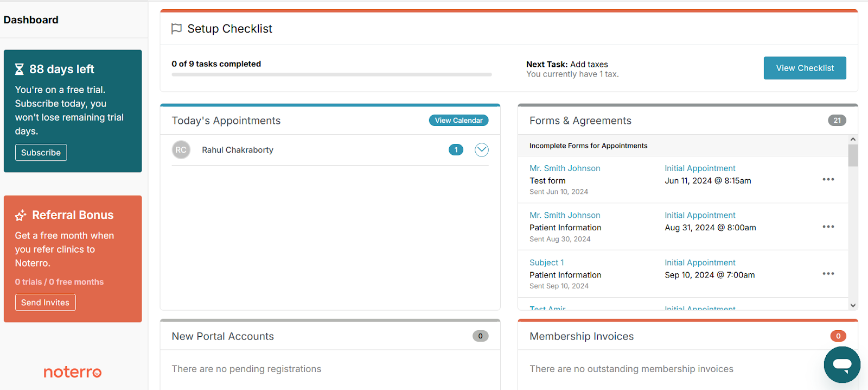This screenshot has height=390, width=868.
Task: Select Dashboard in the left sidebar
Action: tap(30, 20)
